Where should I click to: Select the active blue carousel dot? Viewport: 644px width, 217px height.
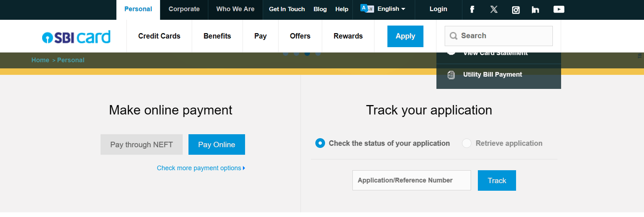click(307, 54)
